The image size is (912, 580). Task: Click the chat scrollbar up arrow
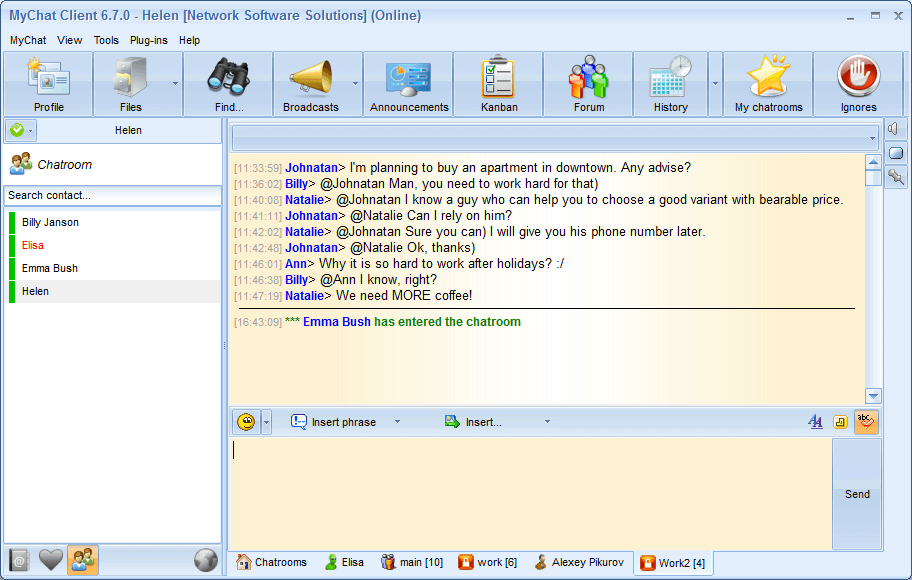coord(873,162)
